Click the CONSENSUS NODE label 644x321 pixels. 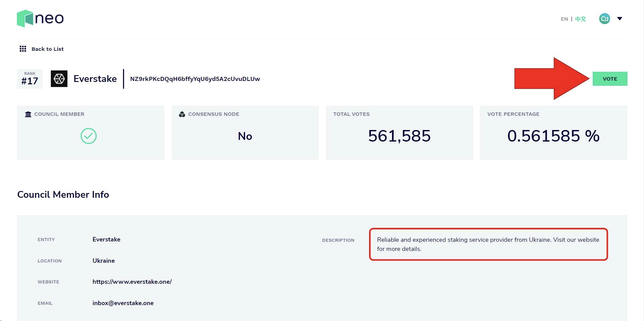214,114
